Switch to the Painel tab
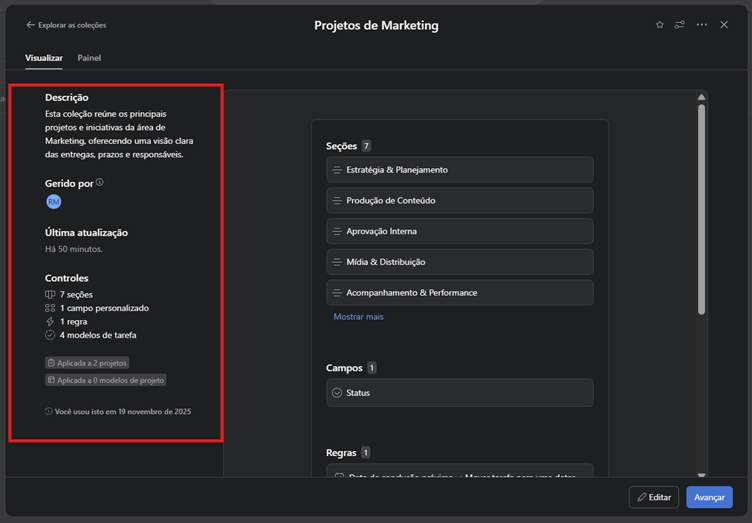Screen dimensions: 752x523 (89, 58)
